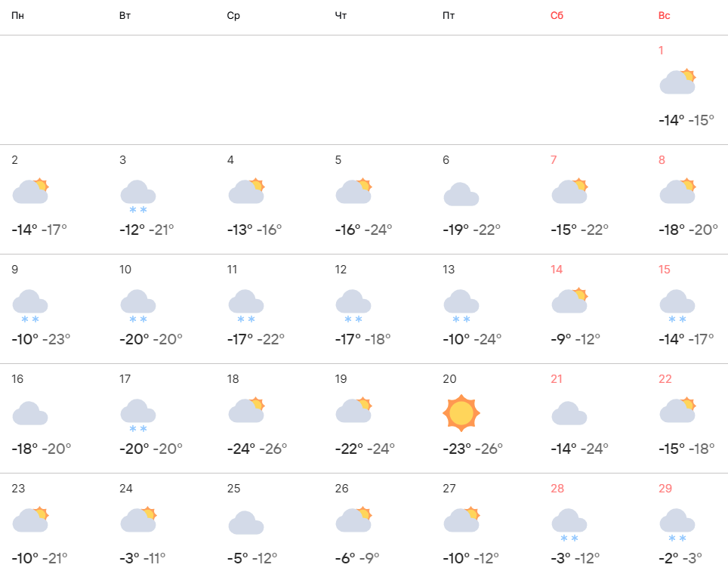Click the snow icon on day 17
The height and width of the screenshot is (580, 728).
[x=137, y=415]
